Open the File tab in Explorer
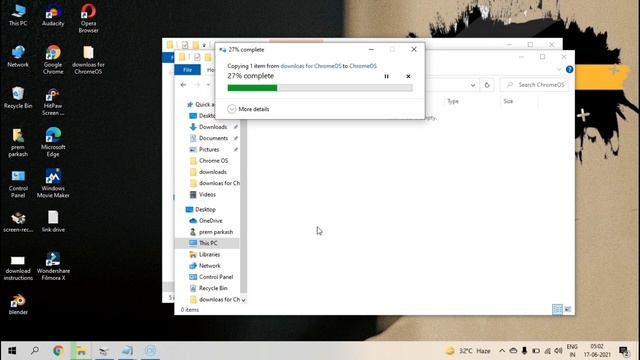This screenshot has width=640, height=360. 187,70
